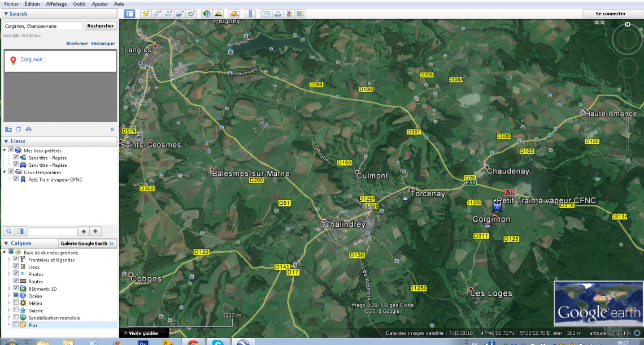Viewport: 644px width, 345px height.
Task: Uncheck Petit Train à vapeur CFNC checkbox
Action: [x=16, y=179]
